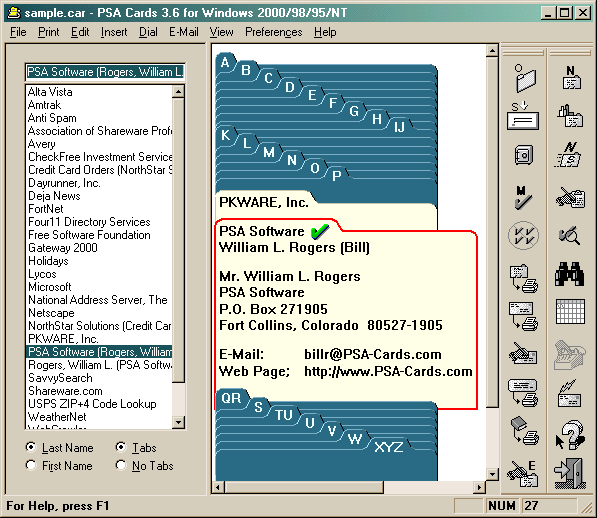The image size is (597, 518).
Task: Select the First Name radio button
Action: pyautogui.click(x=31, y=465)
